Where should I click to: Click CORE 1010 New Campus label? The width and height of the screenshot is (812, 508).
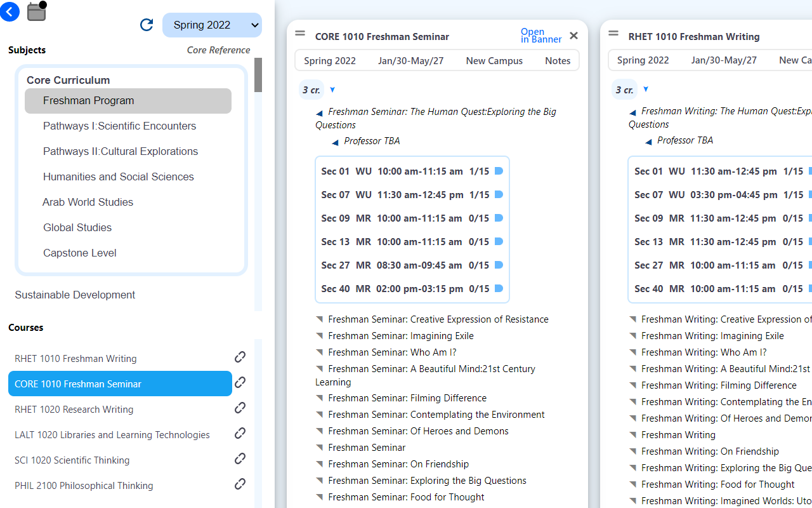tap(494, 60)
